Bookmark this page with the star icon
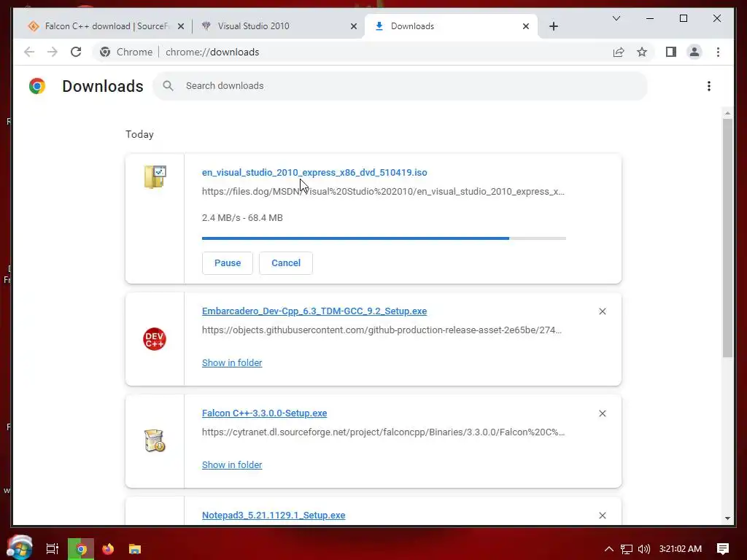 (642, 52)
